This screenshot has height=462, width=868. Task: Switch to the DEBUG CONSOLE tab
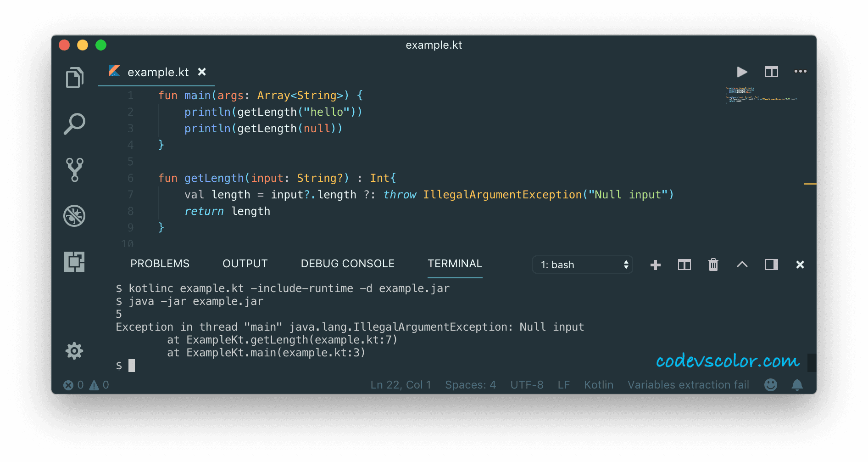(347, 264)
